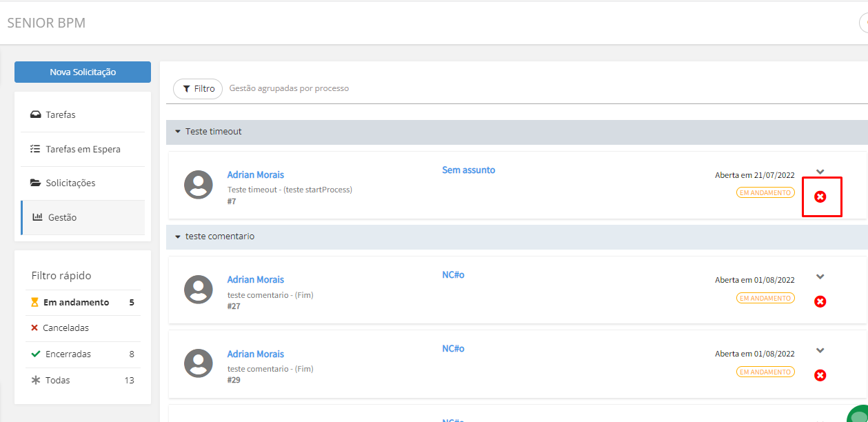
Task: Cancel request #7 with red X icon
Action: 820,197
